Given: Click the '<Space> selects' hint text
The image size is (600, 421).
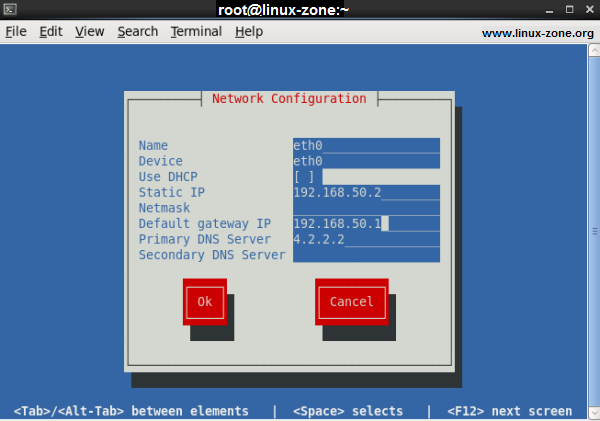Looking at the screenshot, I should [348, 411].
